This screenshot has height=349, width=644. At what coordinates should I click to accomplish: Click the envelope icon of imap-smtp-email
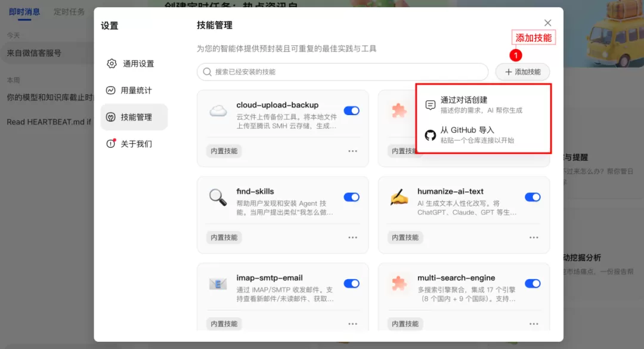pos(218,283)
